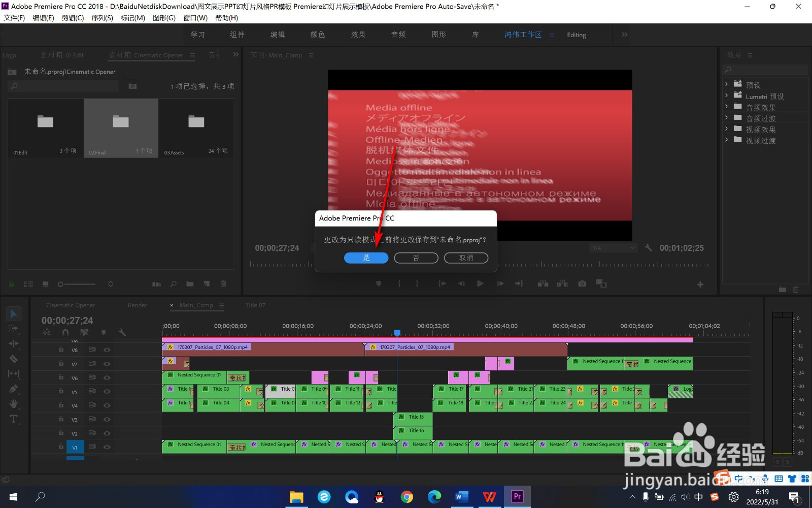Open the monitor button editor plus icon
Image resolution: width=812 pixels, height=508 pixels.
[x=700, y=284]
